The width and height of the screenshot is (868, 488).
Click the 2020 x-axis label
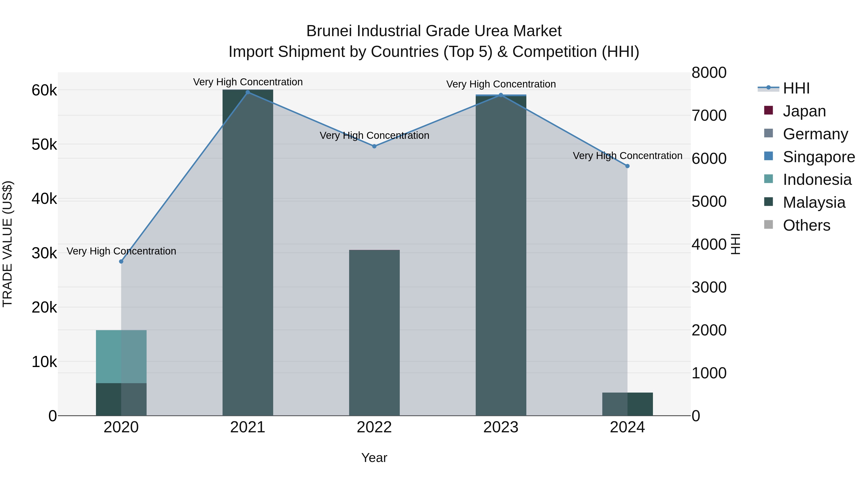tap(121, 427)
